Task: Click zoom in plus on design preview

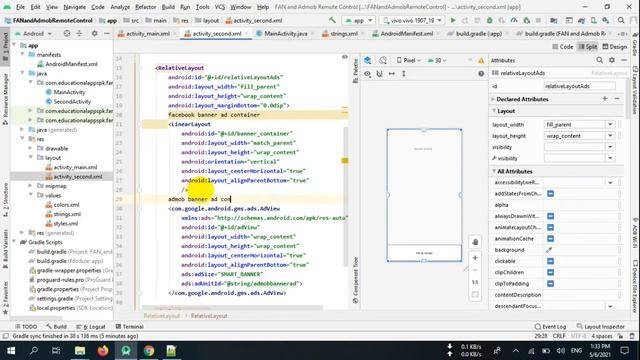Action: [x=475, y=258]
